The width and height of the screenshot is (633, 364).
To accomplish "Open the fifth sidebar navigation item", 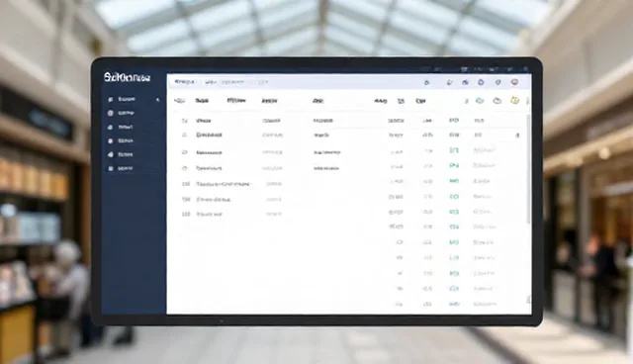I will (x=121, y=154).
